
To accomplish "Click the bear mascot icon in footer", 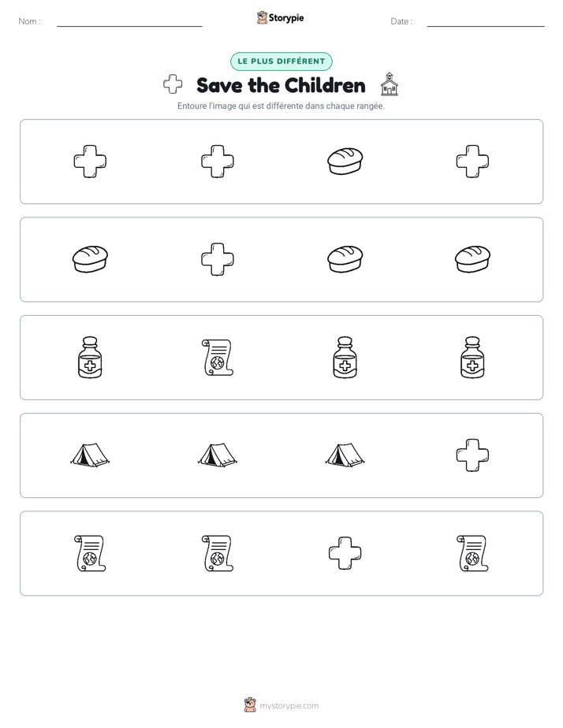I will pyautogui.click(x=250, y=705).
